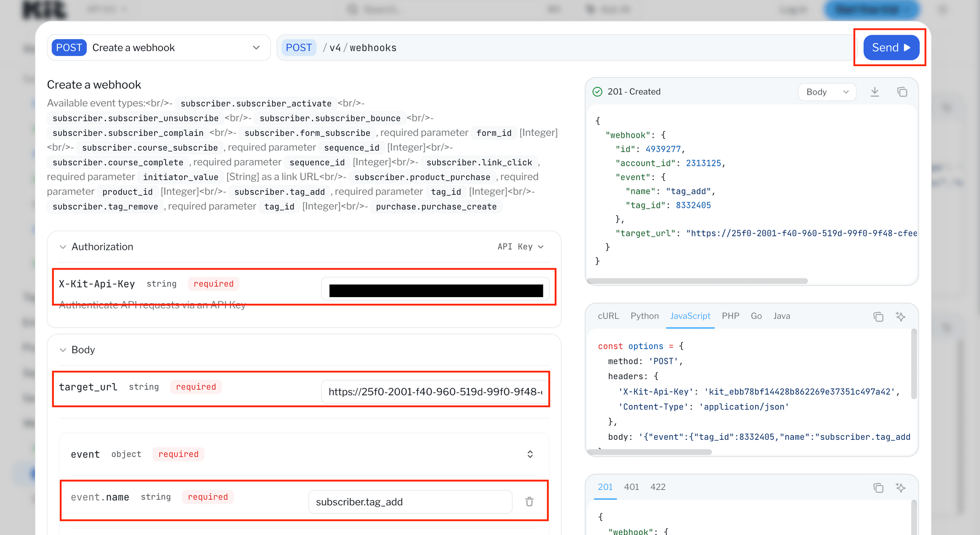The image size is (980, 535).
Task: Click the POST method badge in endpoint selector
Action: click(69, 48)
